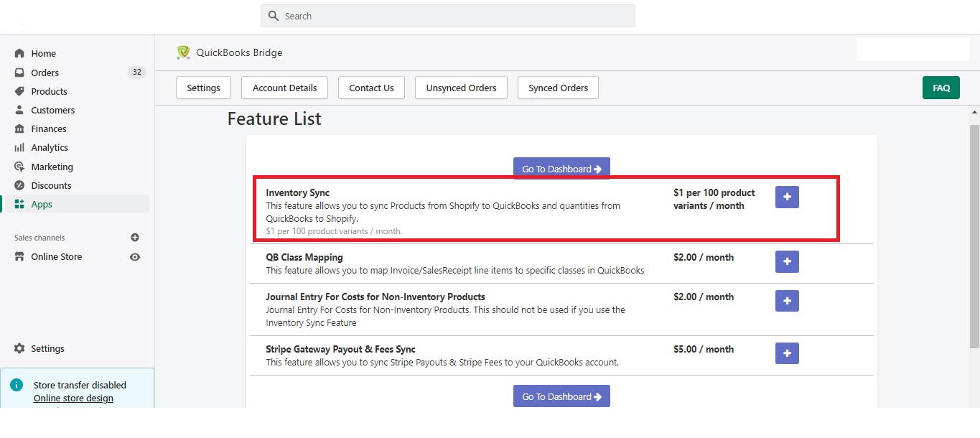Click the QuickBooks Bridge app logo
This screenshot has height=438, width=980.
[184, 52]
